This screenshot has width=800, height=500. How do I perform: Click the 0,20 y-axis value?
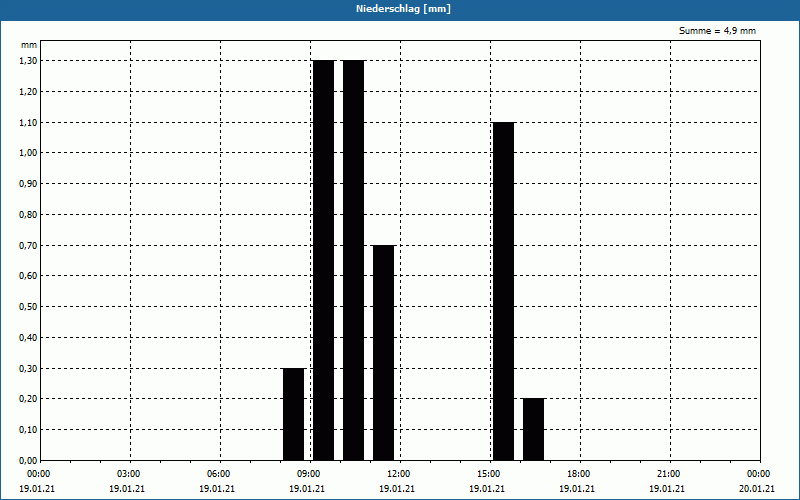(28, 399)
